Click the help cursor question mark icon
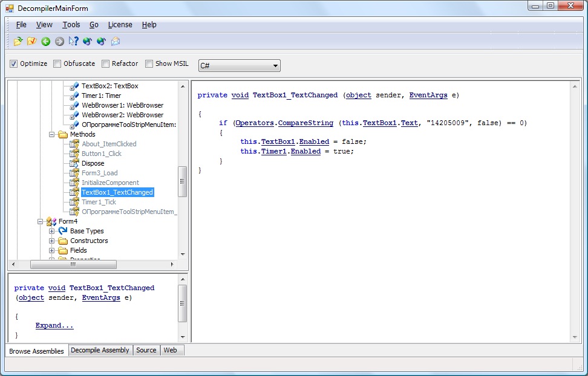The width and height of the screenshot is (588, 376). tap(74, 41)
